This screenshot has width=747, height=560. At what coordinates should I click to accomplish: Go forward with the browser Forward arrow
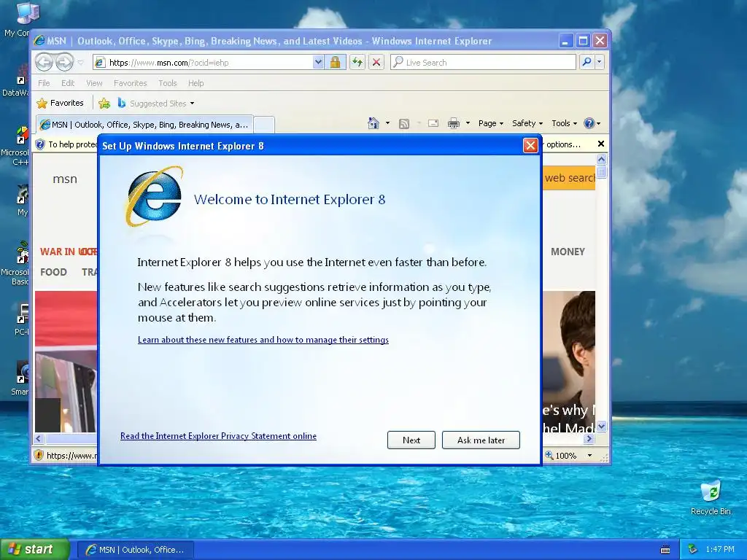click(x=64, y=63)
